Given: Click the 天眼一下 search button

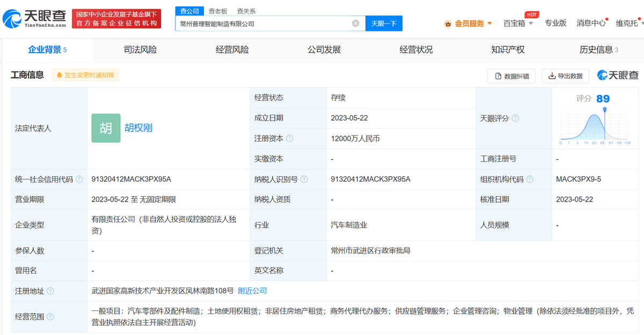Looking at the screenshot, I should (x=383, y=23).
